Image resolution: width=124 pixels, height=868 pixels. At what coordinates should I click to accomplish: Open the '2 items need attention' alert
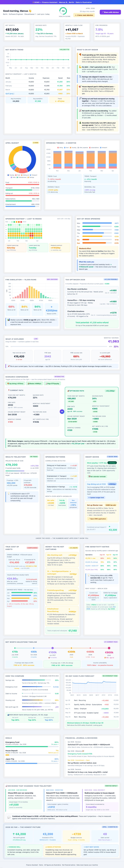pos(84,15)
